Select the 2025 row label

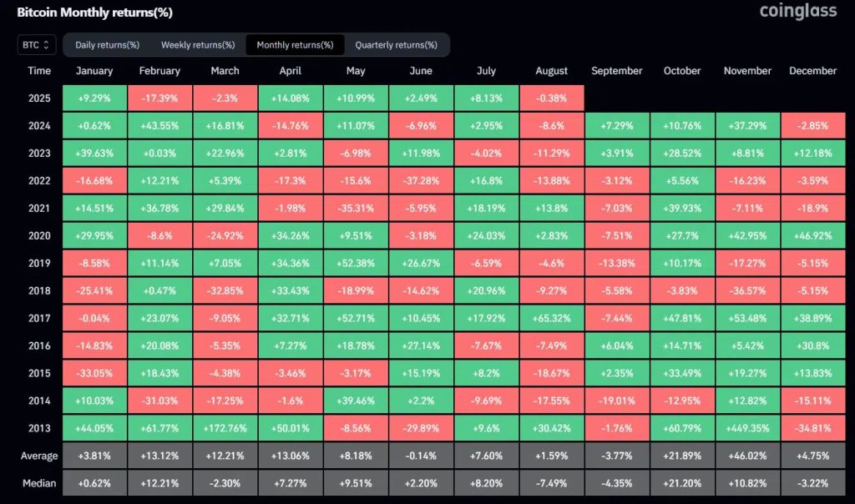pos(38,97)
